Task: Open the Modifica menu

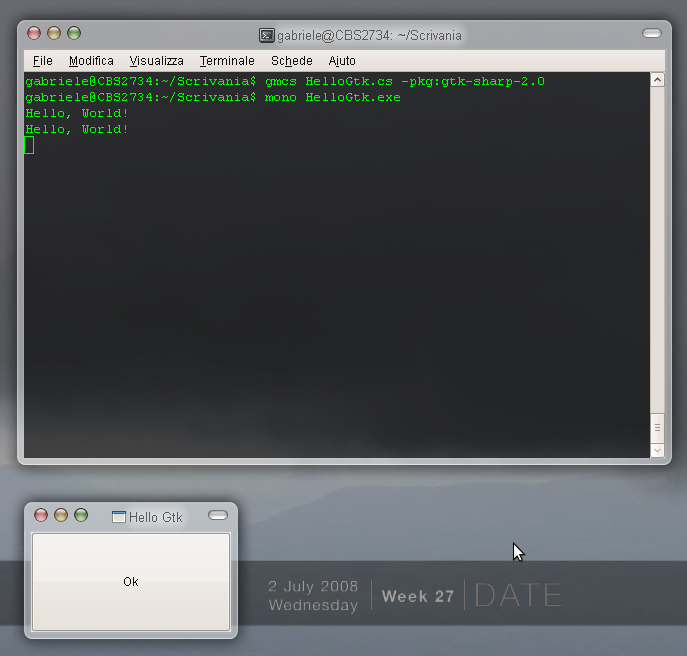Action: (x=91, y=61)
